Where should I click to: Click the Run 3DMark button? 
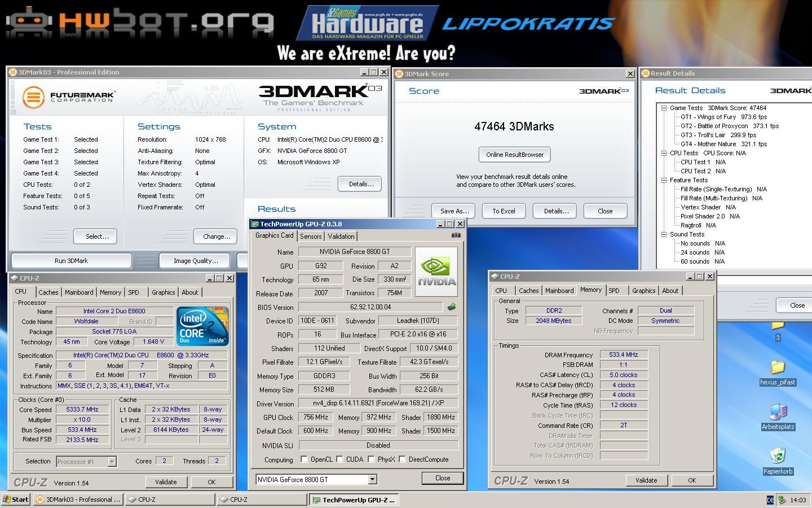71,261
